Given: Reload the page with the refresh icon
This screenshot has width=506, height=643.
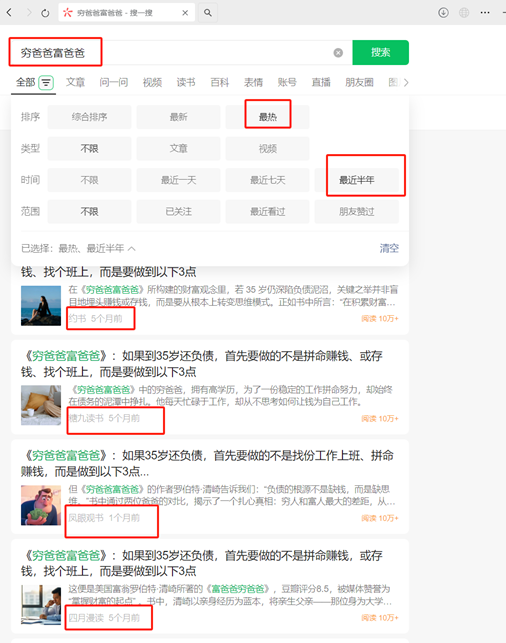Looking at the screenshot, I should click(x=45, y=13).
